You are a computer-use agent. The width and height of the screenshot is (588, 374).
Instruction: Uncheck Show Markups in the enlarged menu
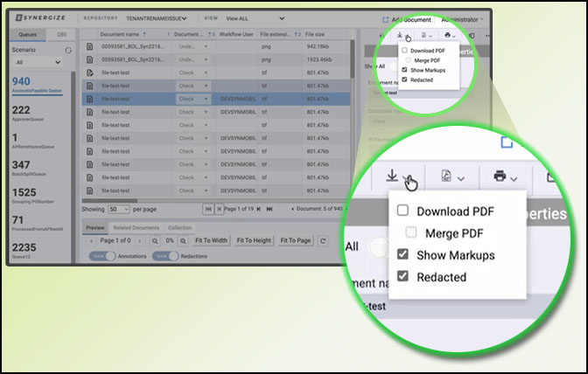click(402, 255)
